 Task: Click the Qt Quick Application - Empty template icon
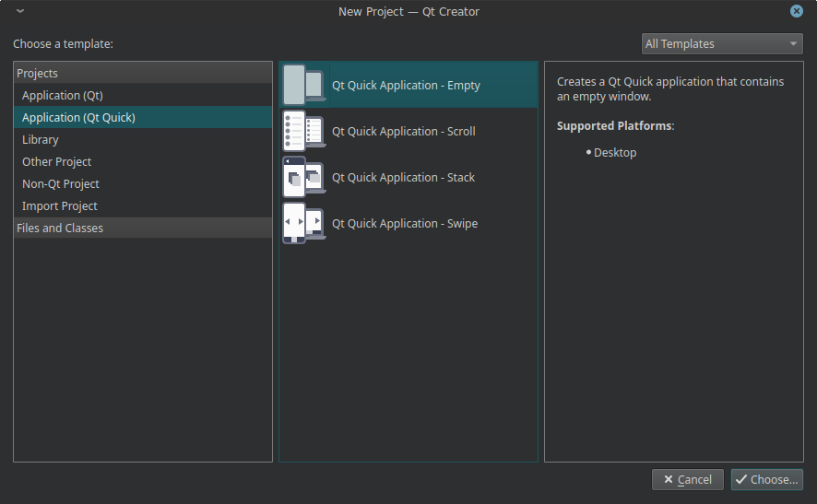pyautogui.click(x=304, y=85)
